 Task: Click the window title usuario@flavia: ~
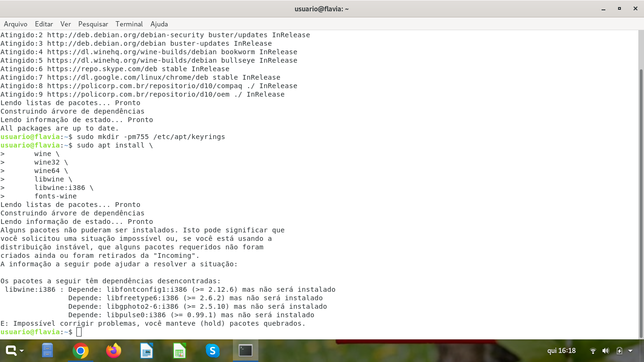322,9
